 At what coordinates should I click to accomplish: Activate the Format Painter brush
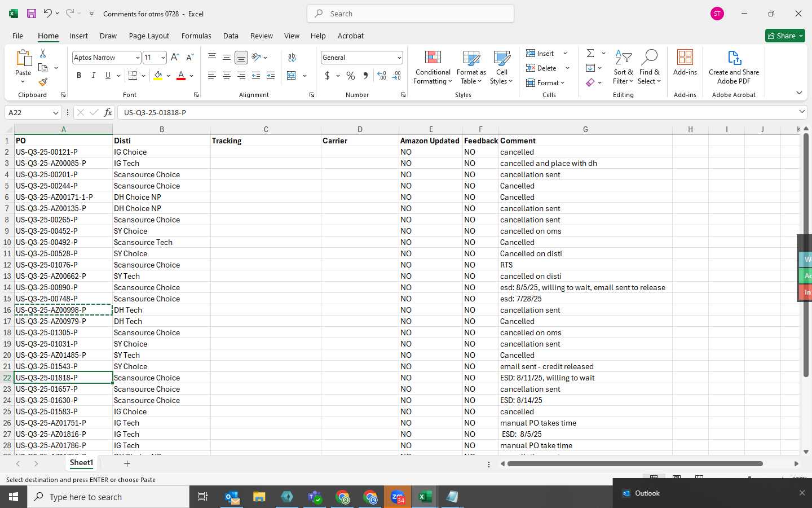click(x=43, y=82)
